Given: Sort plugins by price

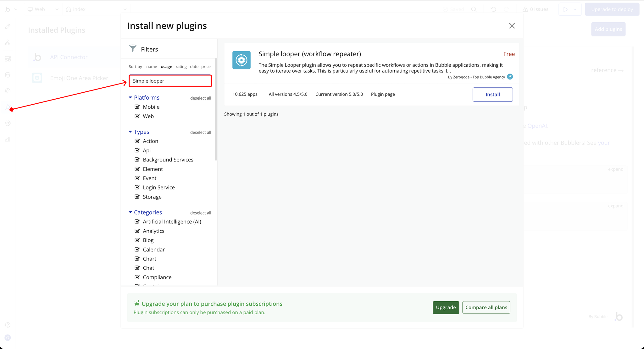Looking at the screenshot, I should point(206,67).
